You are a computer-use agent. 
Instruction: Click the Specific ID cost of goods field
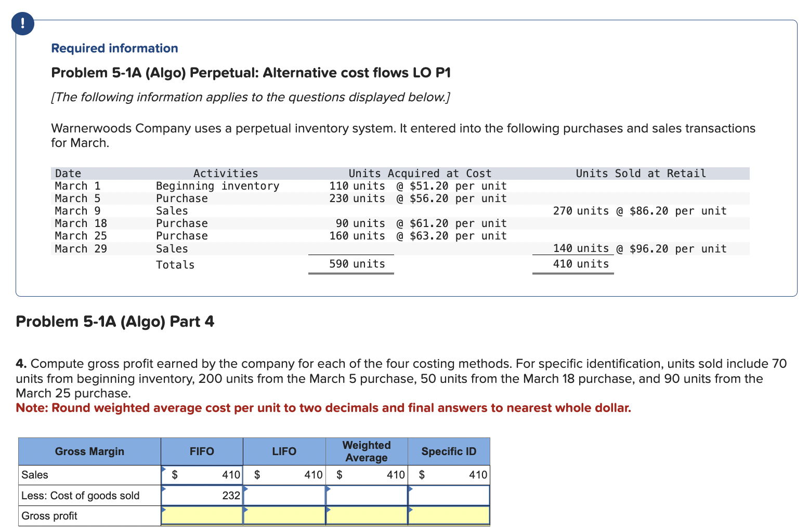[449, 495]
